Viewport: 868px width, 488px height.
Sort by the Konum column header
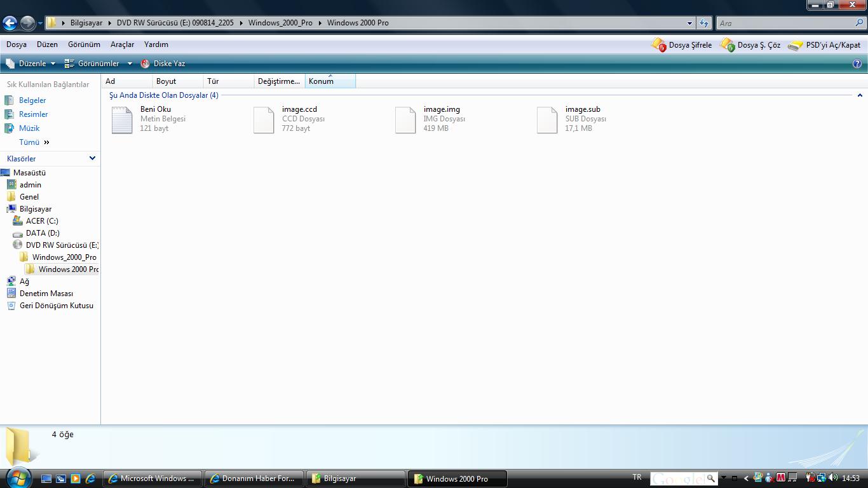tap(330, 81)
